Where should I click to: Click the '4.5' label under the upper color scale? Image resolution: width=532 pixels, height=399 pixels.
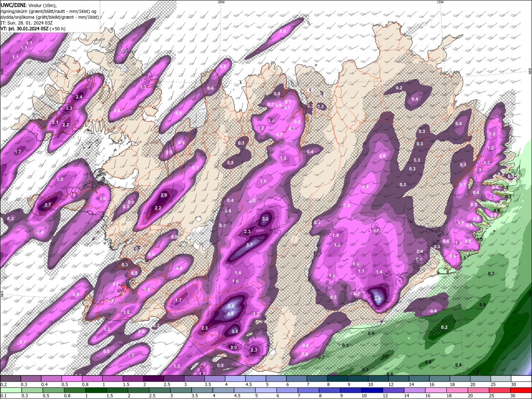tap(249, 384)
